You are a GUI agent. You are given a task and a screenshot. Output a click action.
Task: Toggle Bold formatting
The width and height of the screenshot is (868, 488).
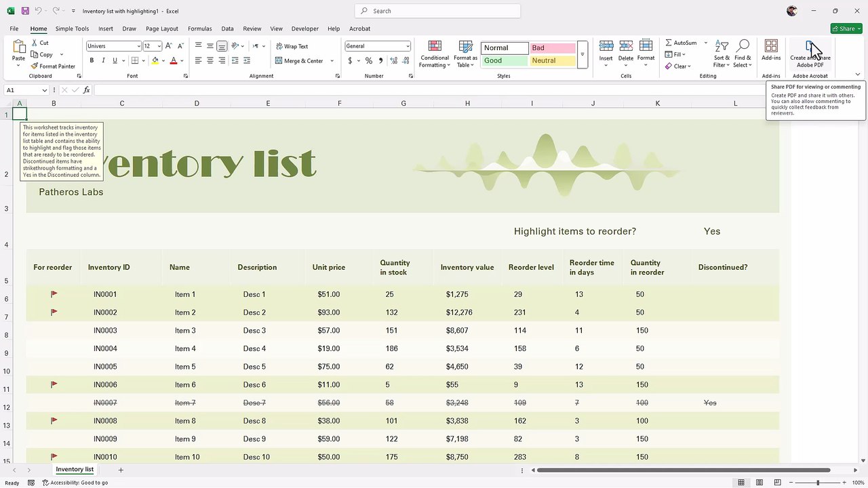(x=92, y=60)
